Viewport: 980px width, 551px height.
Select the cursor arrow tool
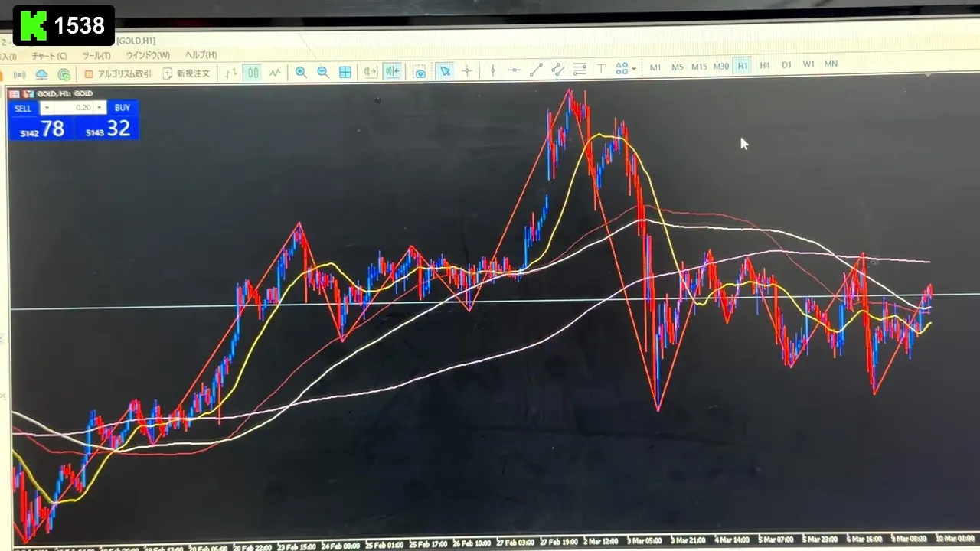click(445, 71)
